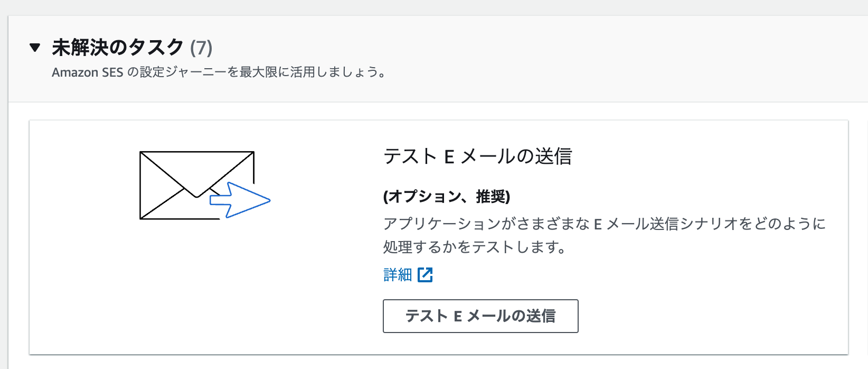Click the 未解決のタスク heading

pos(117,48)
